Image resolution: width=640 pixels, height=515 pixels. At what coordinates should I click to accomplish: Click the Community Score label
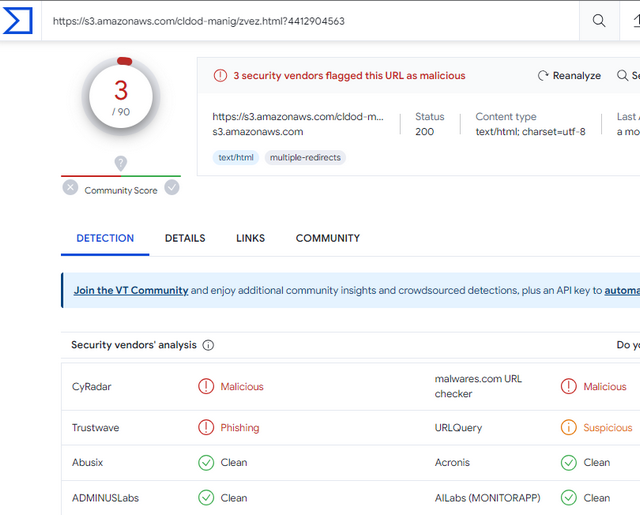coord(121,191)
